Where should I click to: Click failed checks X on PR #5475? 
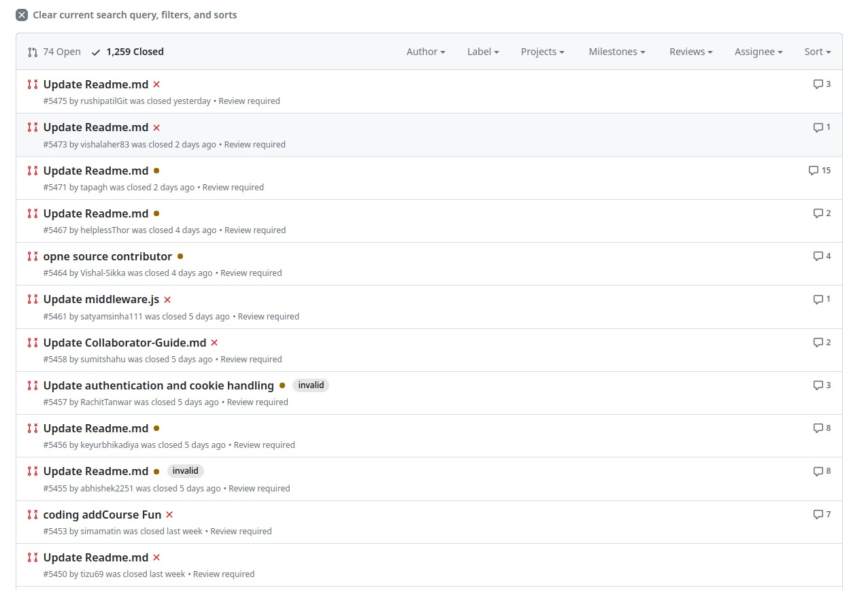point(156,84)
